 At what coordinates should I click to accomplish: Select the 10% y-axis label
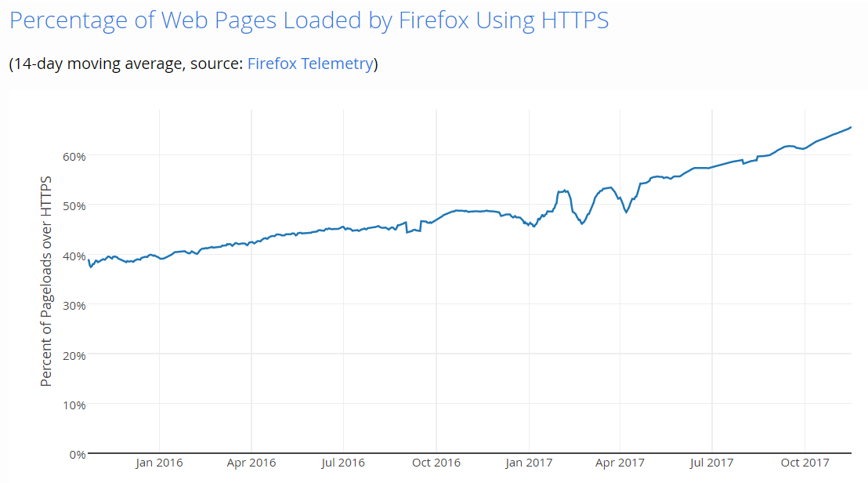point(74,405)
